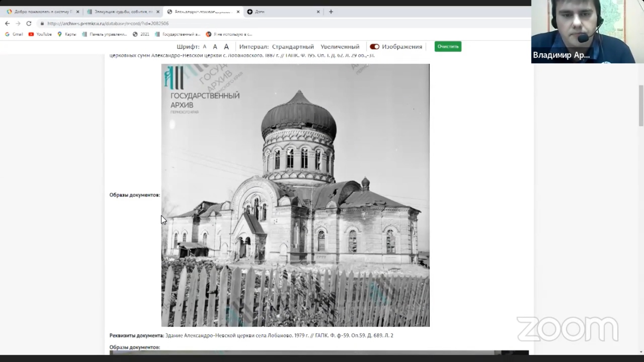Open new tab with plus icon
This screenshot has width=644, height=362.
(331, 12)
